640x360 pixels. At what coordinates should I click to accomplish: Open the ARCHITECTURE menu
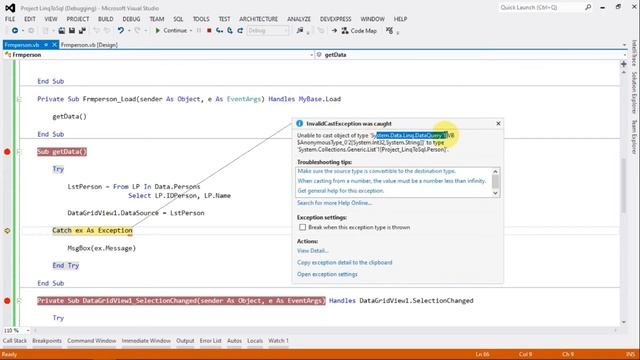pos(258,19)
